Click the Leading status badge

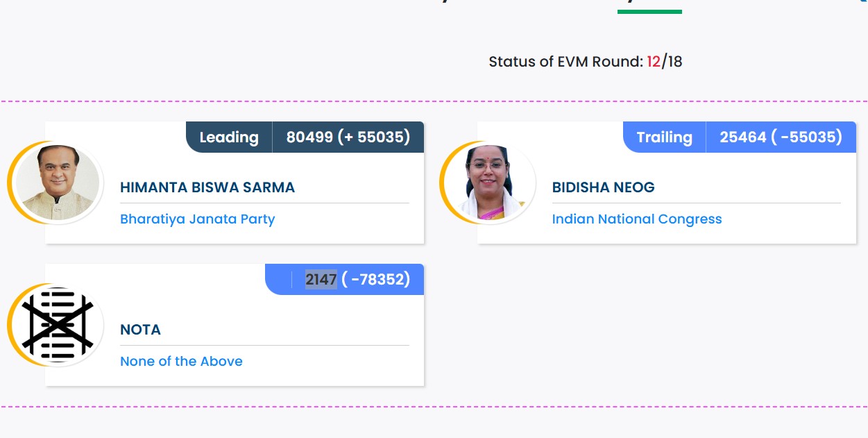point(229,137)
